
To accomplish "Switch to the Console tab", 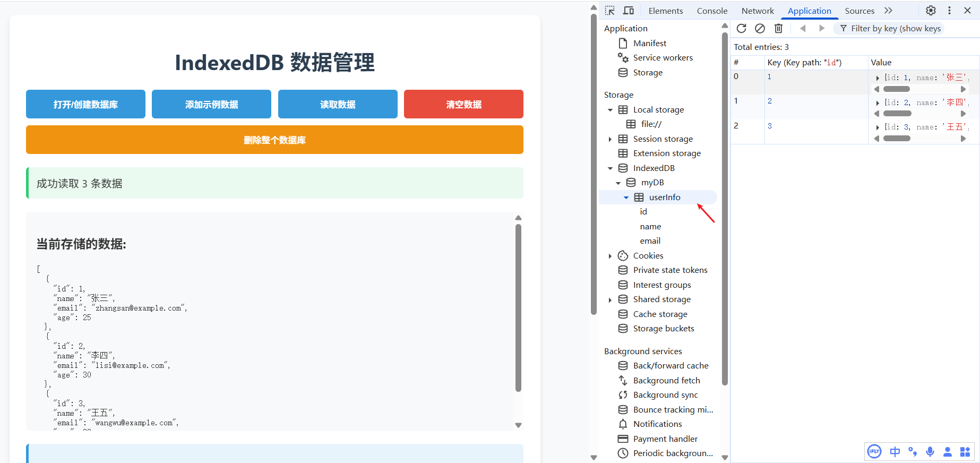I will [712, 11].
